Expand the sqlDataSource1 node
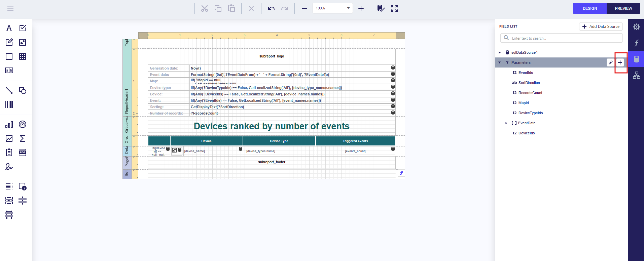The width and height of the screenshot is (644, 261). pos(500,52)
